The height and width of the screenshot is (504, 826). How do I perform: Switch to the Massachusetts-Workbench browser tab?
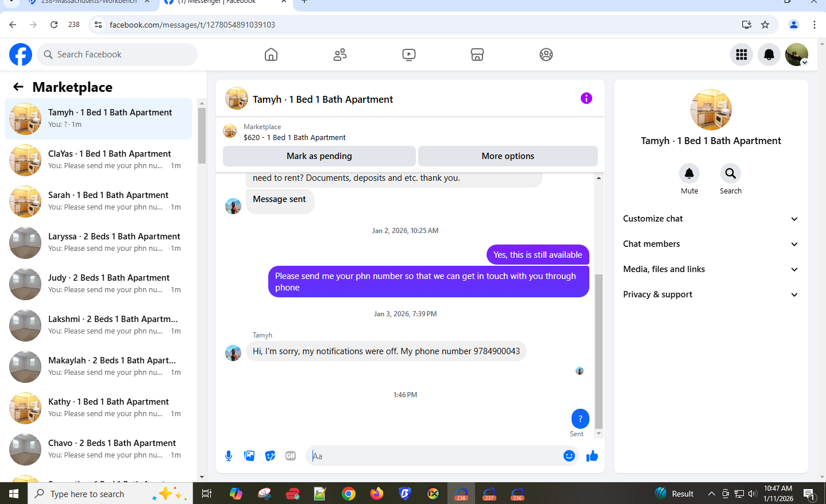click(x=89, y=3)
